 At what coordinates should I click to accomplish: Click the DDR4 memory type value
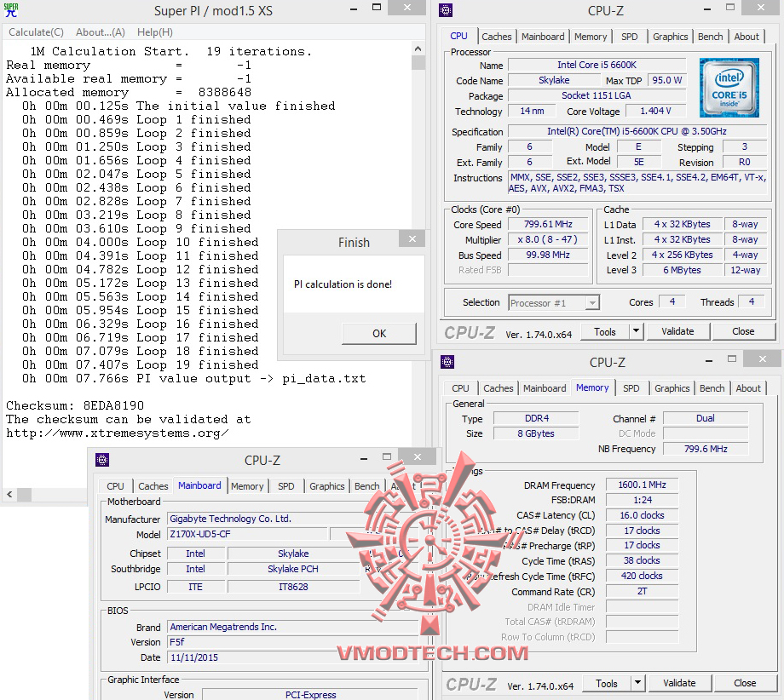coord(537,418)
